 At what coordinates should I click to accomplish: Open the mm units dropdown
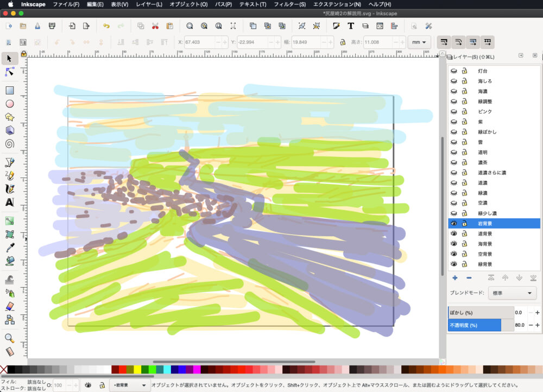tap(419, 42)
